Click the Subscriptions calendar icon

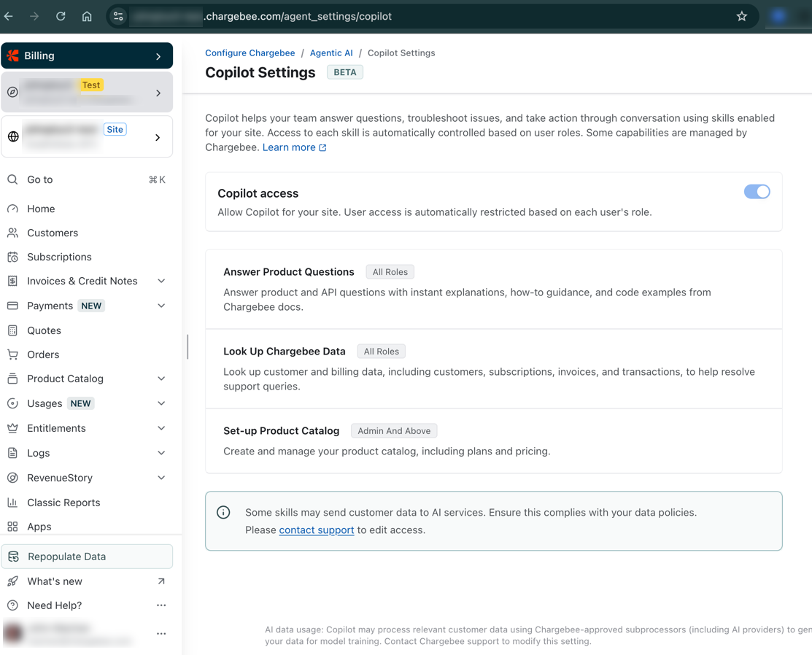[13, 257]
